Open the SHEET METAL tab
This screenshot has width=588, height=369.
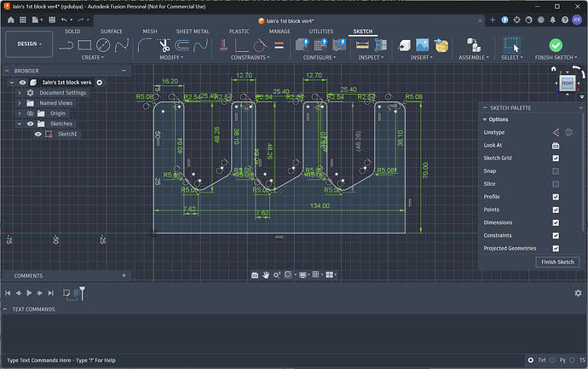coord(193,32)
